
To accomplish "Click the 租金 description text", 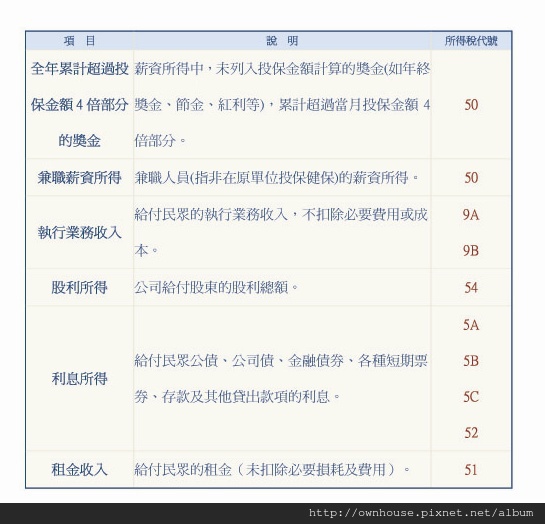I will pyautogui.click(x=272, y=469).
